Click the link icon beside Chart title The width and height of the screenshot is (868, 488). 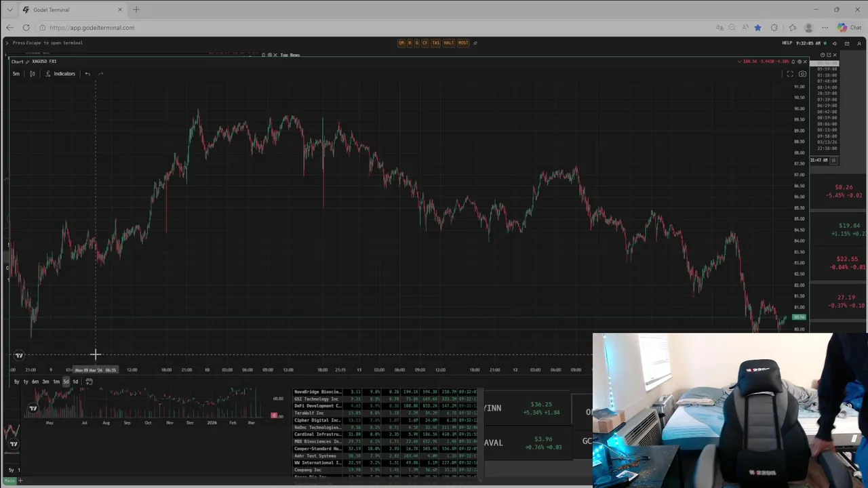(27, 62)
